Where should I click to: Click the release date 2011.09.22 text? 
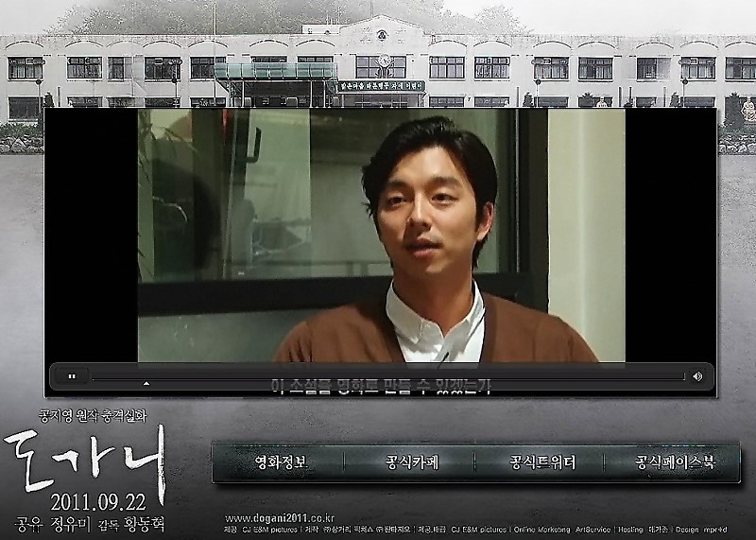tap(98, 502)
